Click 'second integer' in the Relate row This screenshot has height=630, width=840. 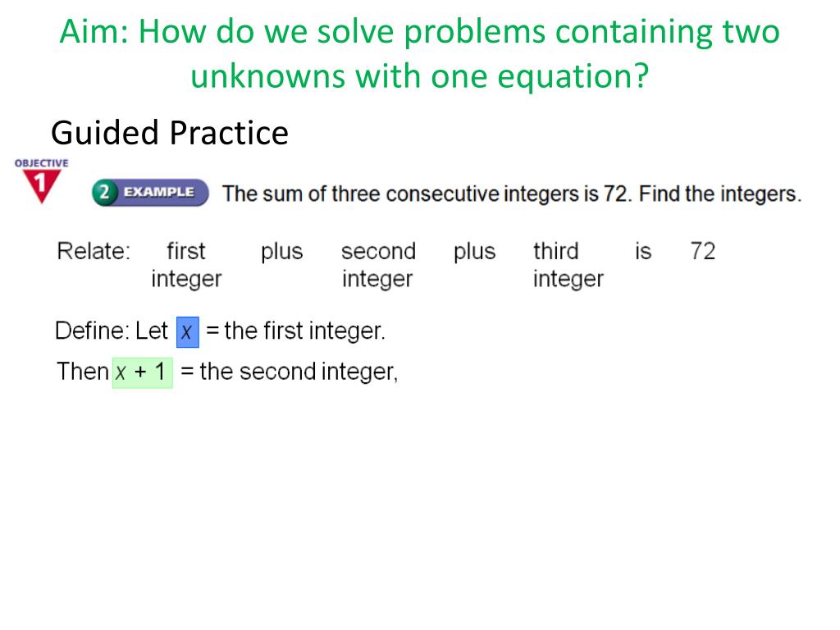(x=378, y=265)
